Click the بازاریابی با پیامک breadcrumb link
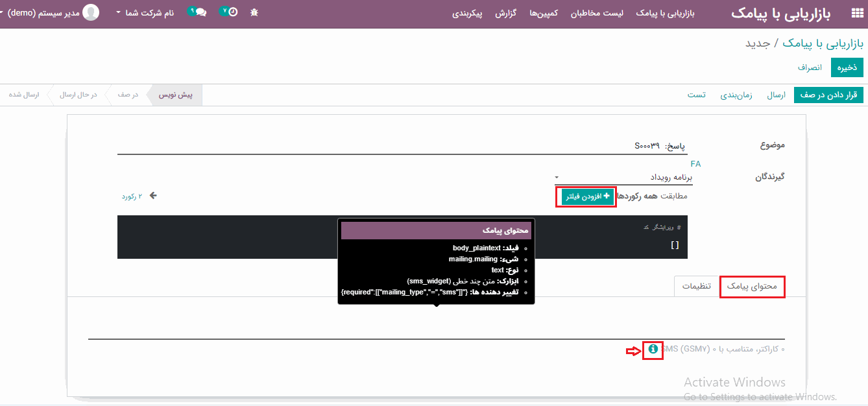Viewport: 868px width, 406px height. click(x=823, y=43)
